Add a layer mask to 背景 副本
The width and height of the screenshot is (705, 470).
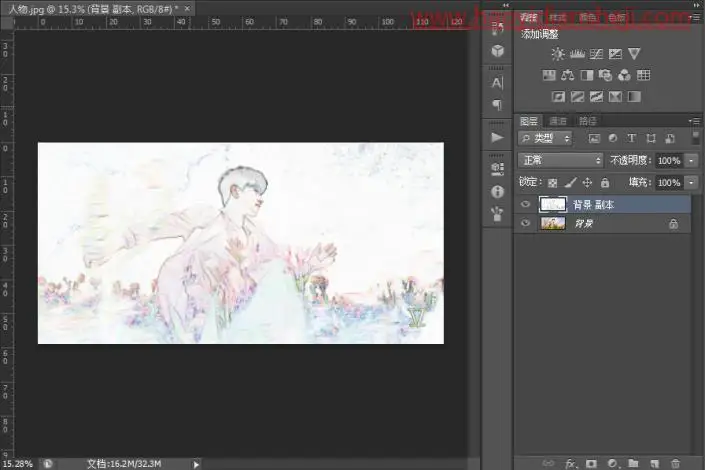coord(591,463)
